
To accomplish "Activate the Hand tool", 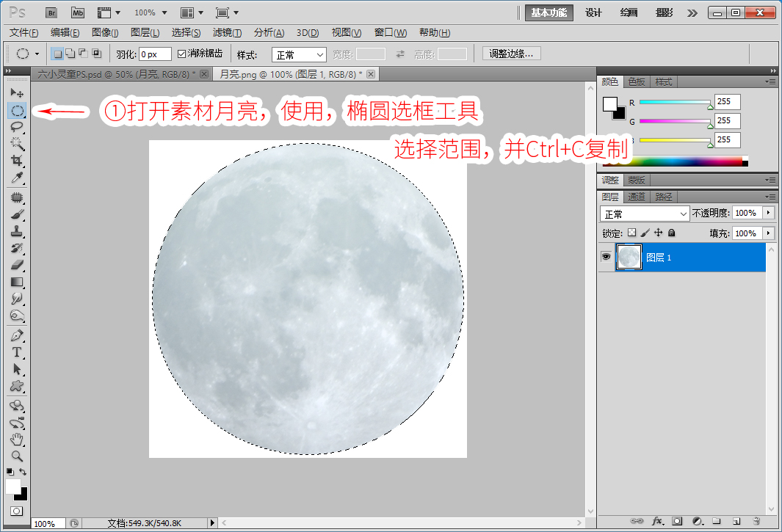I will 17,440.
